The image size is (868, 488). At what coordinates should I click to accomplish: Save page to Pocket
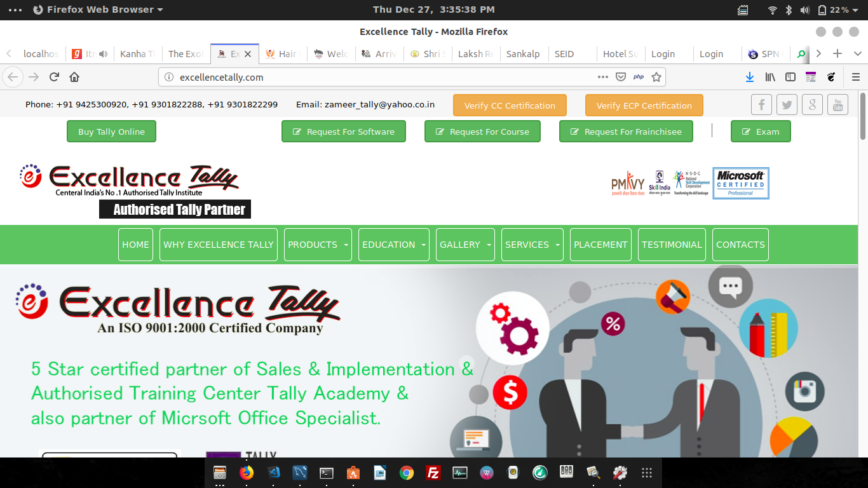(621, 77)
